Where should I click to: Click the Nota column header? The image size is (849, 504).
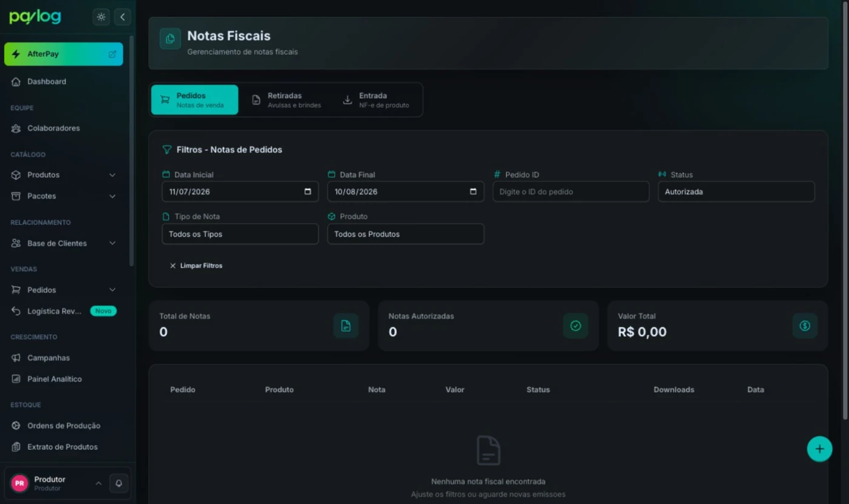(x=377, y=389)
